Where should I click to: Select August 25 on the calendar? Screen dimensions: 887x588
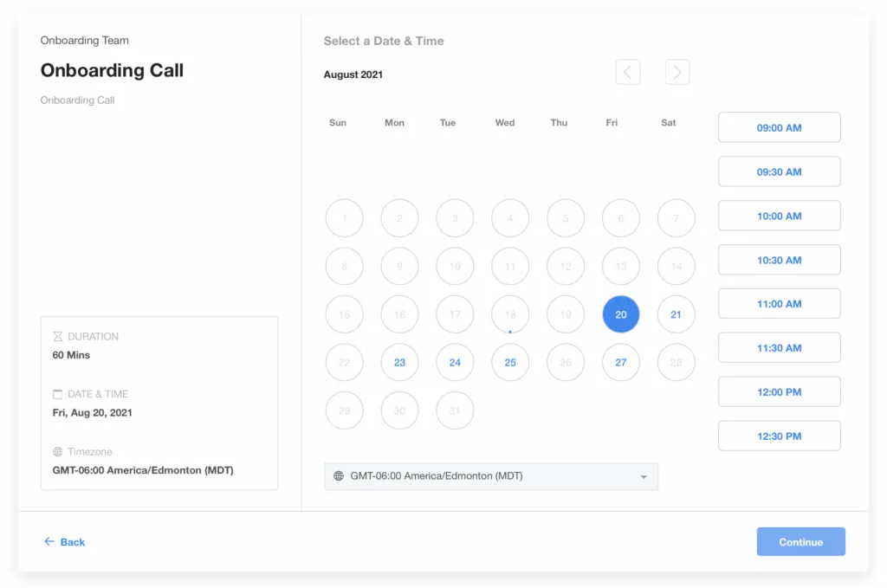[510, 362]
